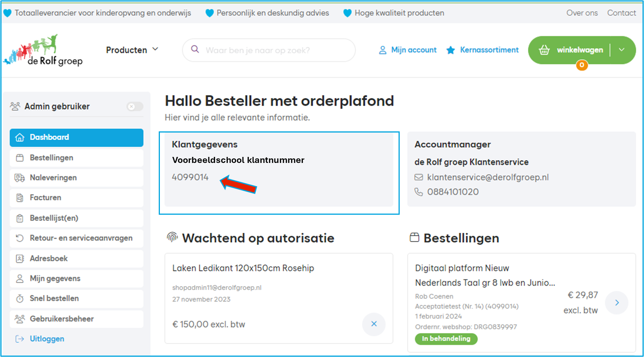Click the envelope icon beside klantenservice email
This screenshot has width=644, height=357.
click(418, 177)
